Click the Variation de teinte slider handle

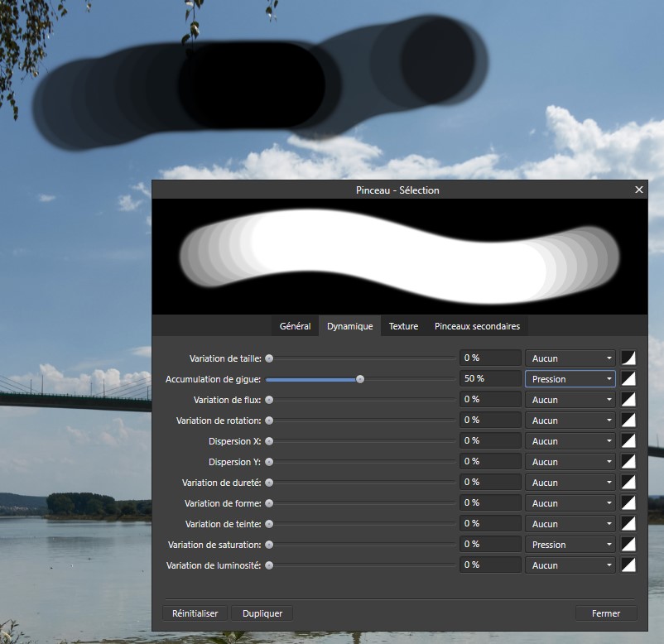[x=269, y=524]
